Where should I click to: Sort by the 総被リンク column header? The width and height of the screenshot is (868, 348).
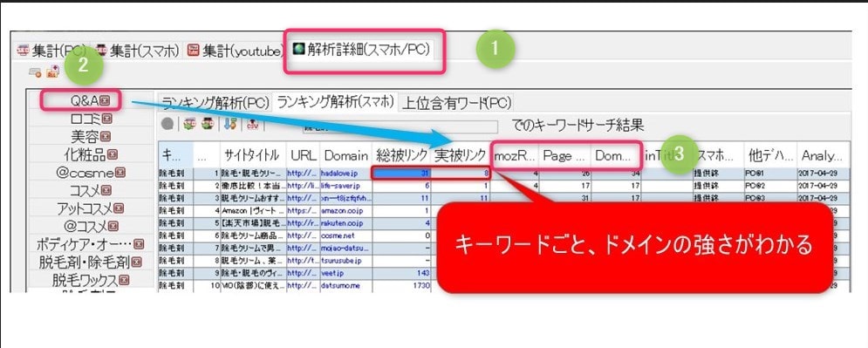pos(401,155)
